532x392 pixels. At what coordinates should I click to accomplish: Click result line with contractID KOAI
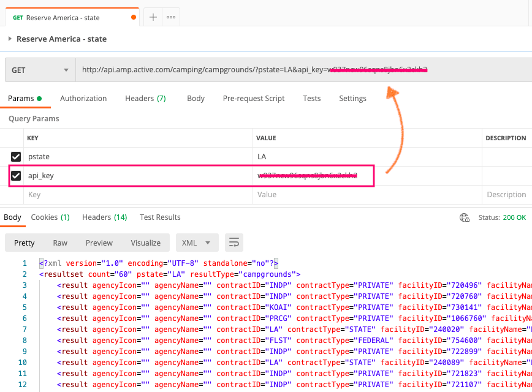point(294,307)
